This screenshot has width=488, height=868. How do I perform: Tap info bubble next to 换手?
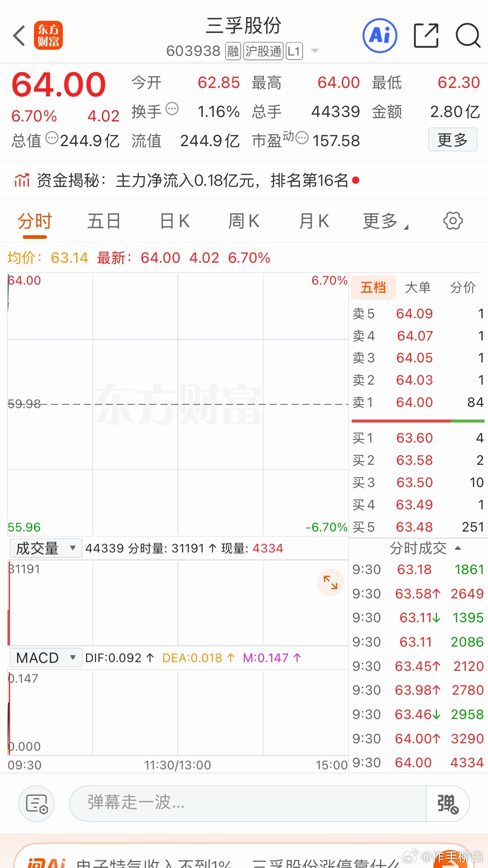coord(172,108)
